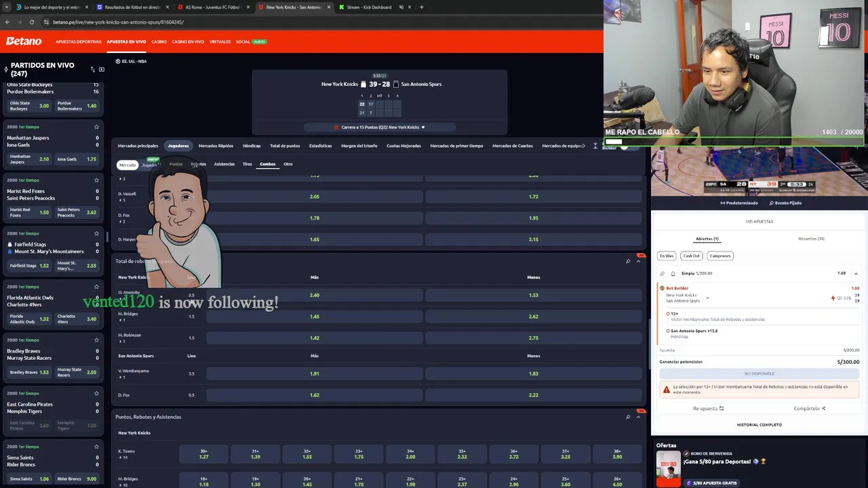Viewport: 868px width, 488px height.
Task: Pin the Total de robos y bloqueos market
Action: click(x=628, y=261)
